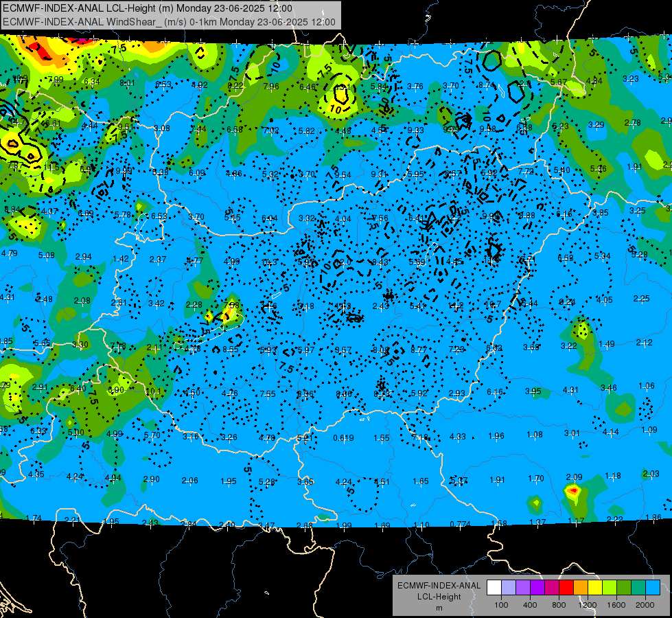672x618 pixels.
Task: Click the grid value '1.70'
Action: point(536,478)
